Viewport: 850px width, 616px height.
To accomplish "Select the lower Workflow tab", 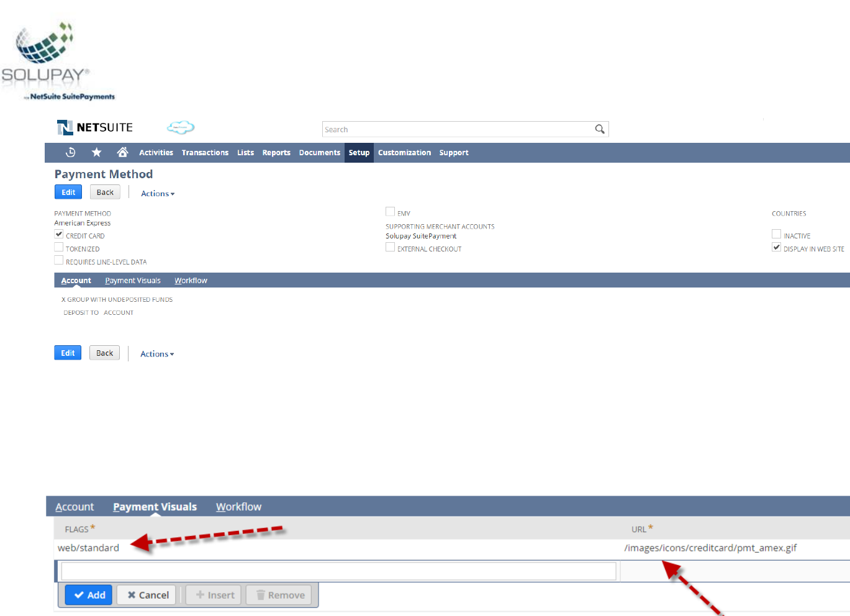I will click(238, 507).
